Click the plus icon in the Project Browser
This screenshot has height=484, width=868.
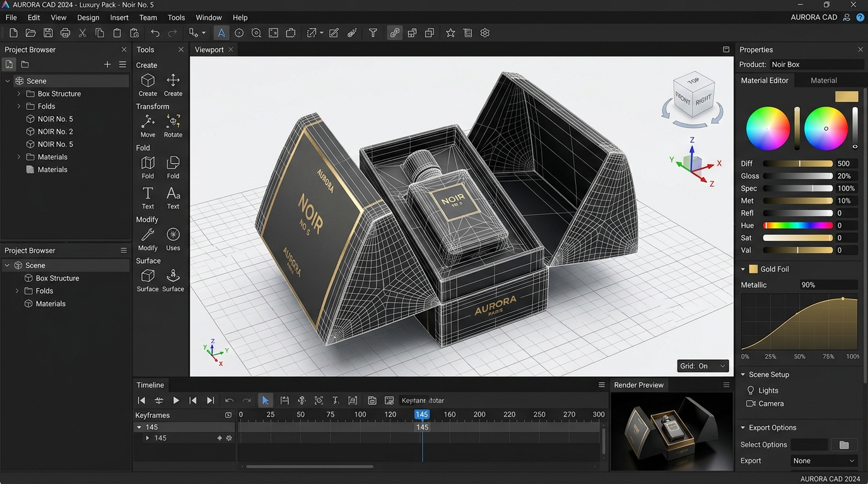(107, 64)
